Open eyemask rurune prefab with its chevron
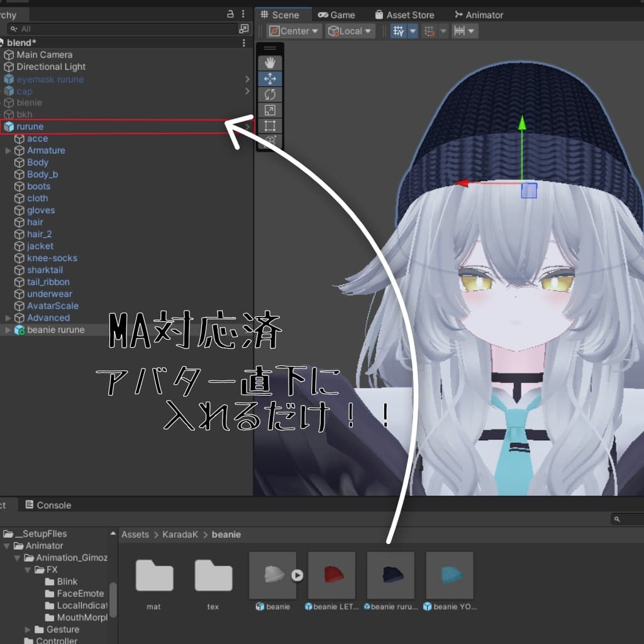 pos(247,79)
